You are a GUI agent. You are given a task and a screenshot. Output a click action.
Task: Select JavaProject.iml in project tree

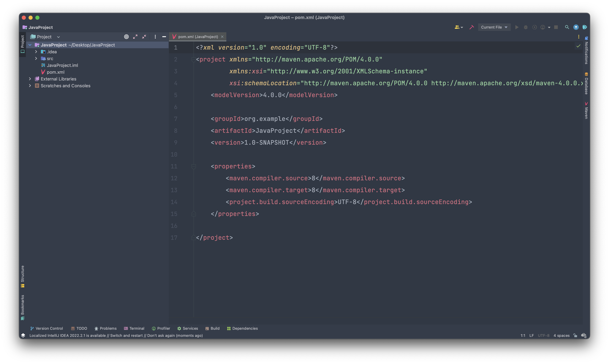click(62, 65)
